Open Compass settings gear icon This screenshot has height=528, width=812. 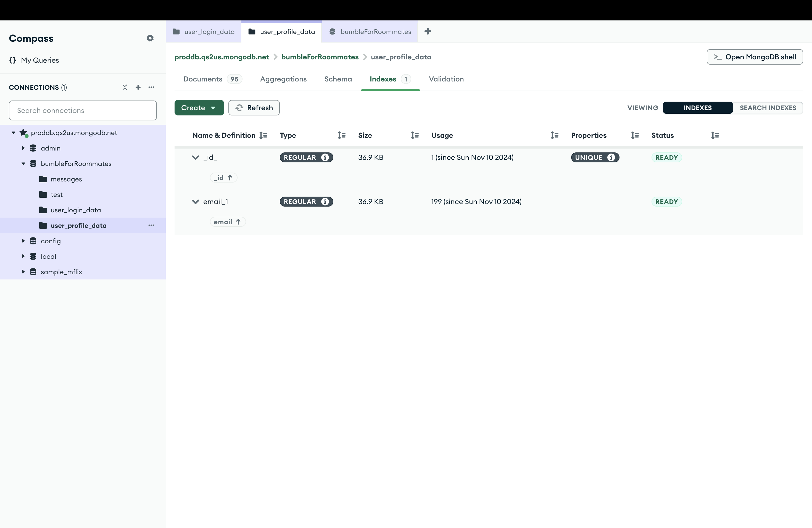(x=150, y=38)
